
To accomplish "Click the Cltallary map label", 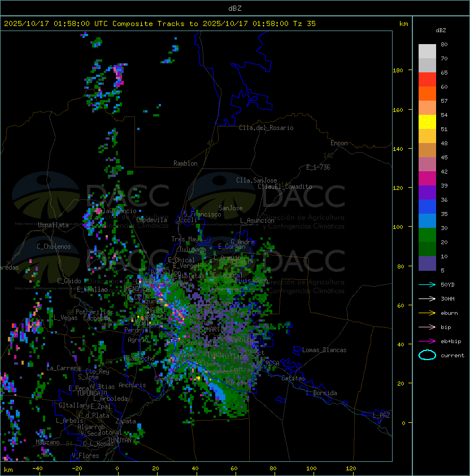I will 74,405.
